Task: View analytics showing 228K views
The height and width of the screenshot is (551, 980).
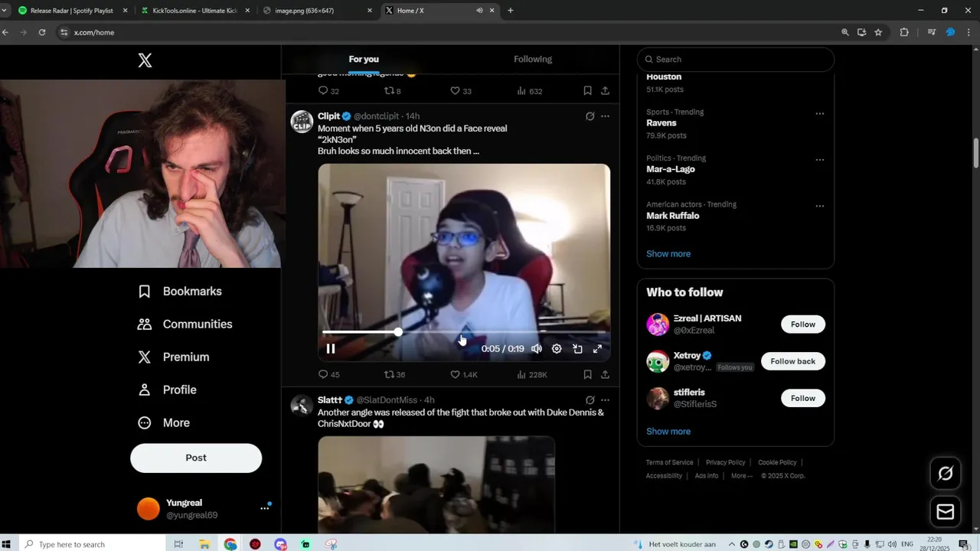Action: click(x=521, y=374)
